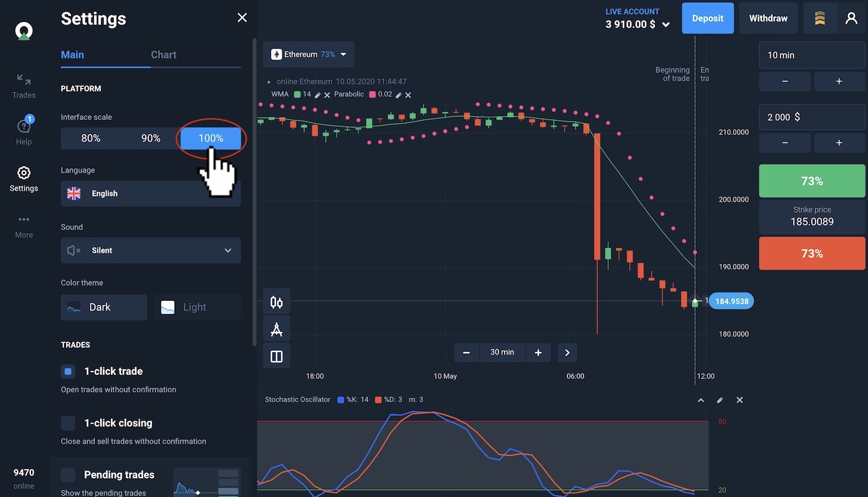Select the 80% interface scale option
868x497 pixels.
pos(91,138)
